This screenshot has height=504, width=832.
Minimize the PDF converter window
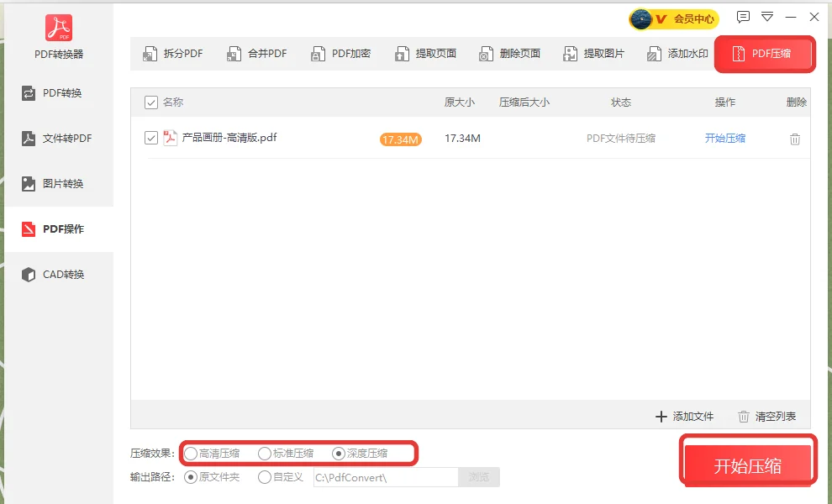click(x=791, y=17)
